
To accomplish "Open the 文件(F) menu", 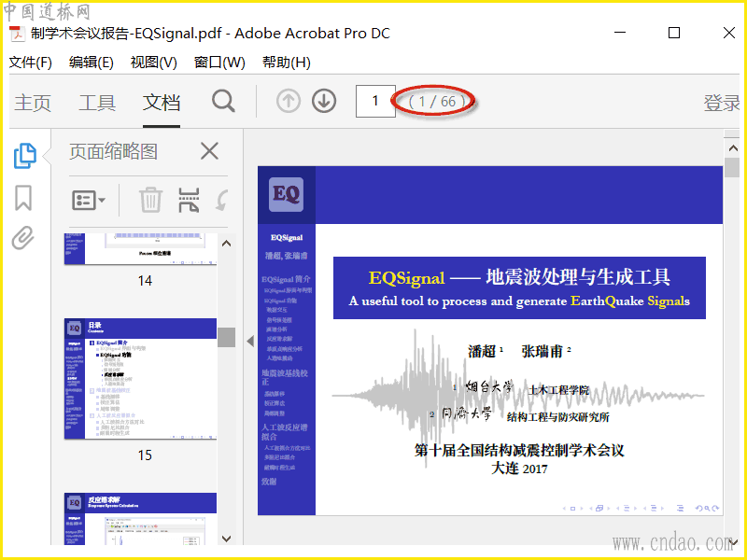I will [x=31, y=63].
